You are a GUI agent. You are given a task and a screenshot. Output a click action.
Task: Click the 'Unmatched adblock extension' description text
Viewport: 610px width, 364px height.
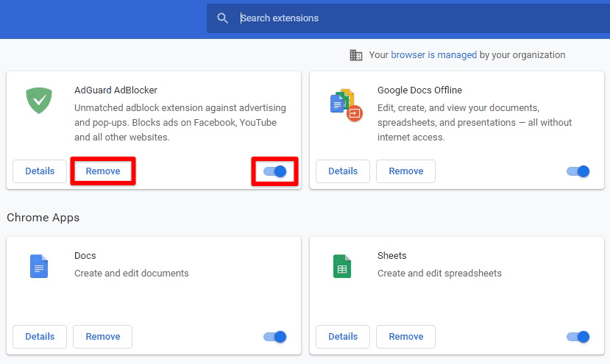click(x=180, y=123)
